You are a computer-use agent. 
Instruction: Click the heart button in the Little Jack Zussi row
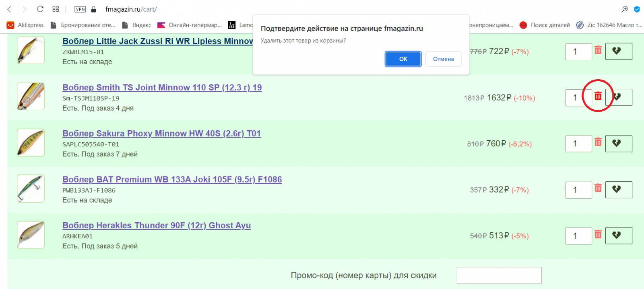619,51
